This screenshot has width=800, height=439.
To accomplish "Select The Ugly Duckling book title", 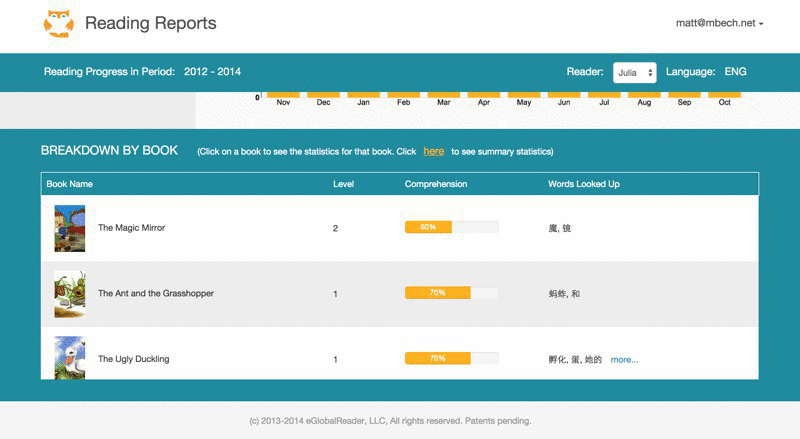I will [133, 359].
